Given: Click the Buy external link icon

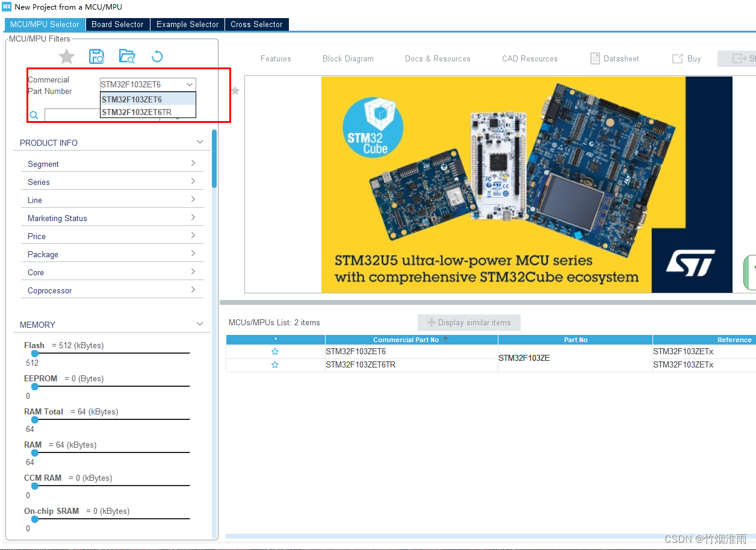Looking at the screenshot, I should 677,58.
